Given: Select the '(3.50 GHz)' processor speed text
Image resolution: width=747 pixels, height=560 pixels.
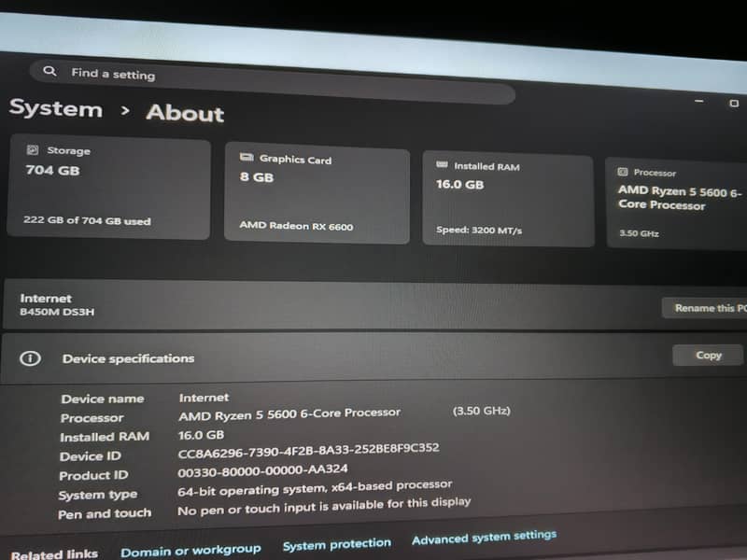Looking at the screenshot, I should pyautogui.click(x=481, y=411).
